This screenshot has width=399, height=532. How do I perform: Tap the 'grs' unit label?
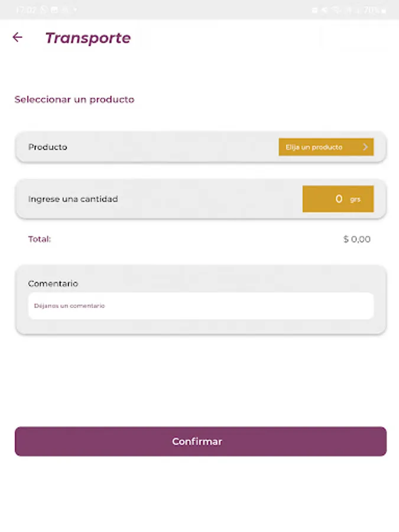click(355, 200)
